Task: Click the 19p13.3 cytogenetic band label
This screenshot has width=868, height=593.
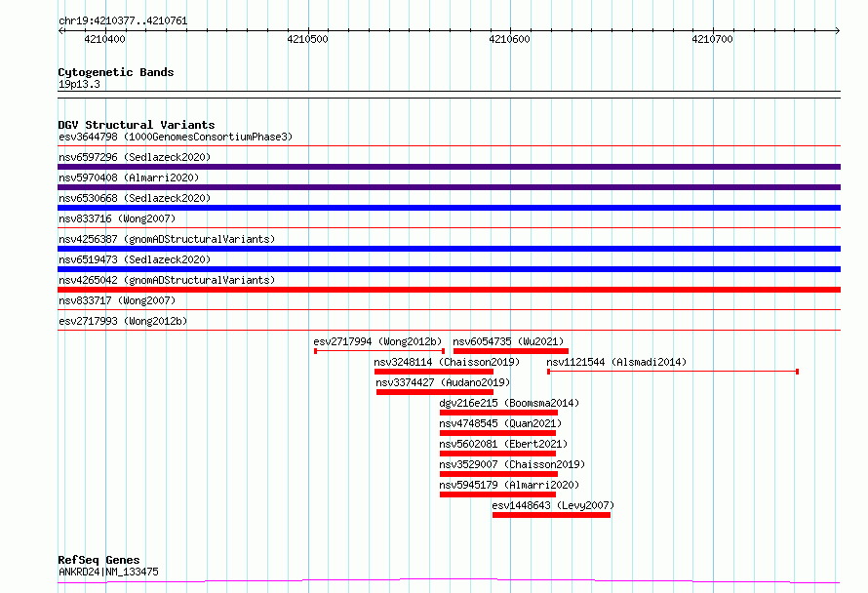Action: pos(79,84)
